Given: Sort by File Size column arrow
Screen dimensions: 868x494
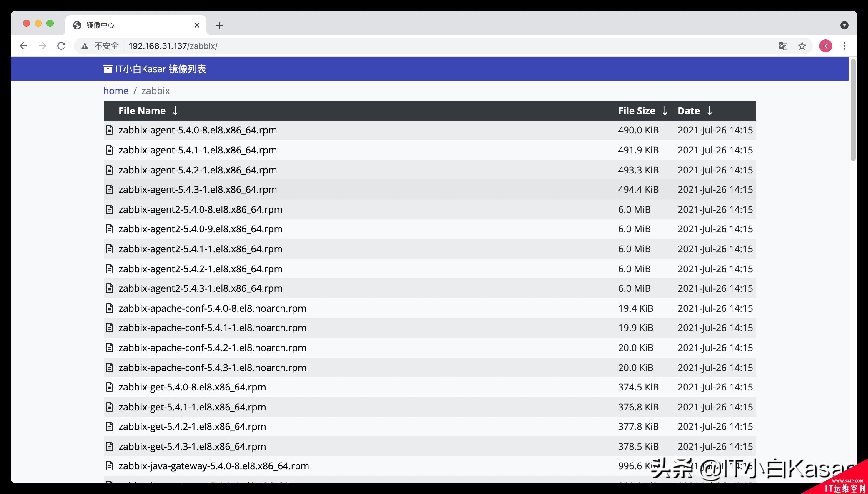Looking at the screenshot, I should coord(665,111).
